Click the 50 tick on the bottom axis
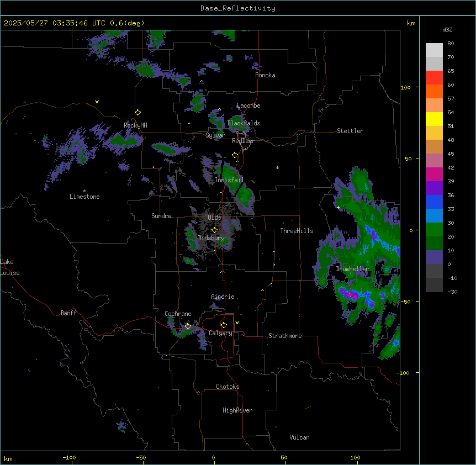476x465 pixels. pos(284,457)
